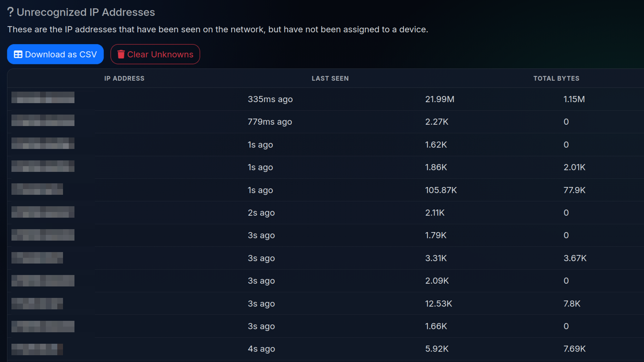Click the table icon in Download button
The width and height of the screenshot is (644, 362).
(x=18, y=54)
